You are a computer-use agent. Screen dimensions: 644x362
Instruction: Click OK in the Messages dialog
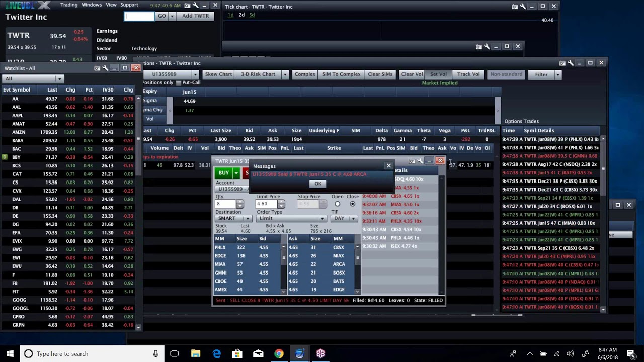[318, 184]
